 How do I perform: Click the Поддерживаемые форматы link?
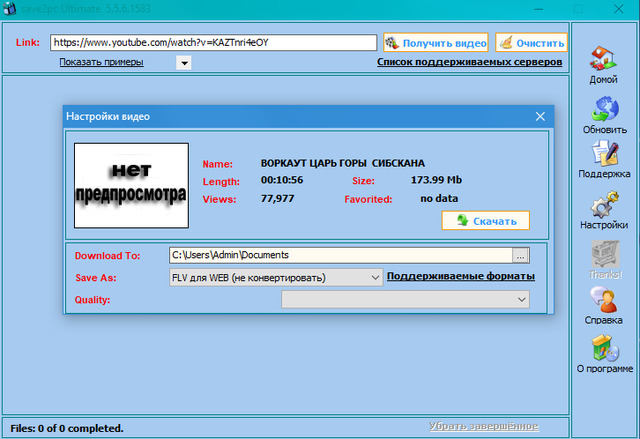point(461,276)
